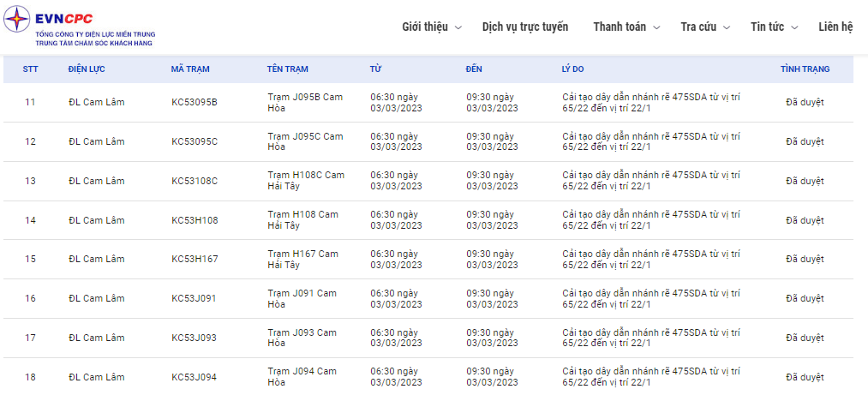Image resolution: width=868 pixels, height=395 pixels.
Task: Click Đã duyệt status in row 18
Action: coord(805,377)
